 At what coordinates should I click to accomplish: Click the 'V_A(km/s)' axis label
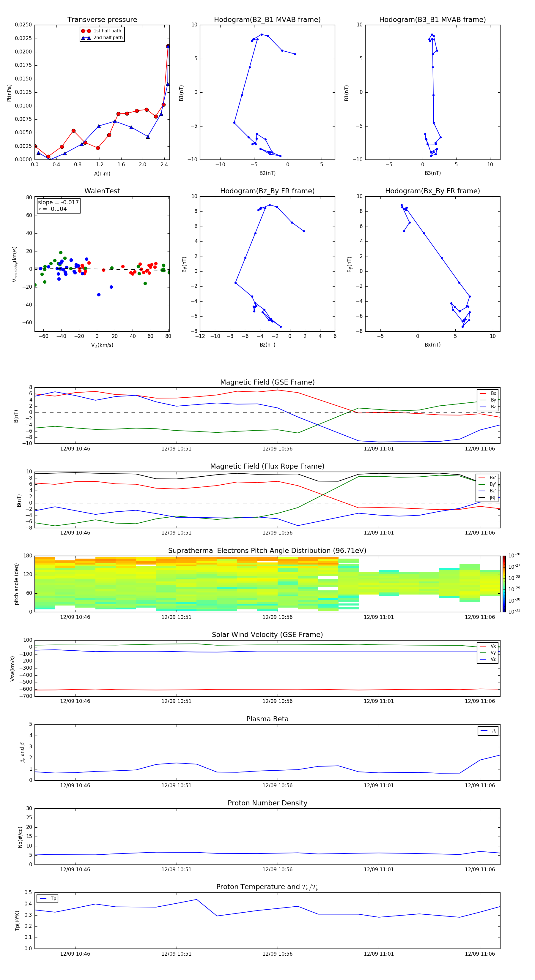pyautogui.click(x=102, y=345)
